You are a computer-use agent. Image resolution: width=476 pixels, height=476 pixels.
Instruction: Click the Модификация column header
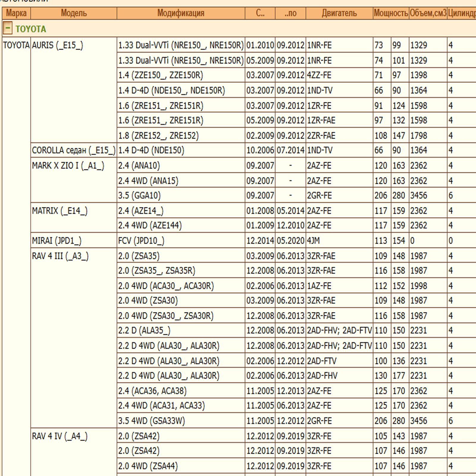181,13
